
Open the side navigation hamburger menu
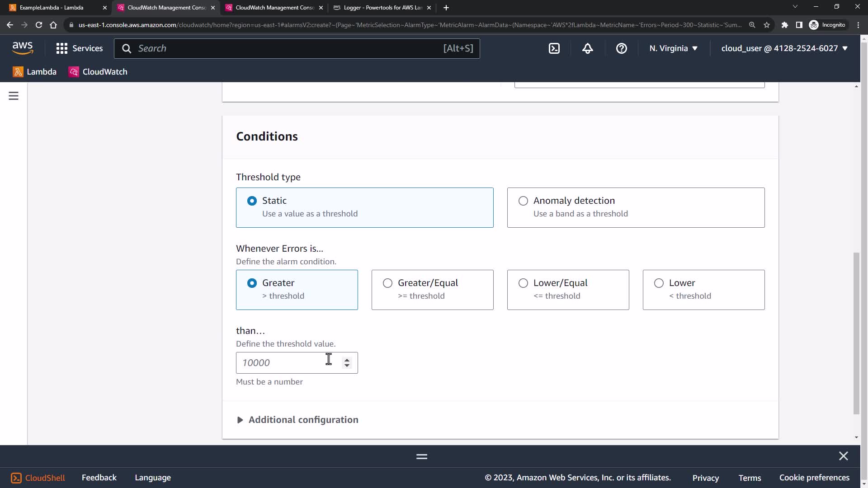coord(14,96)
